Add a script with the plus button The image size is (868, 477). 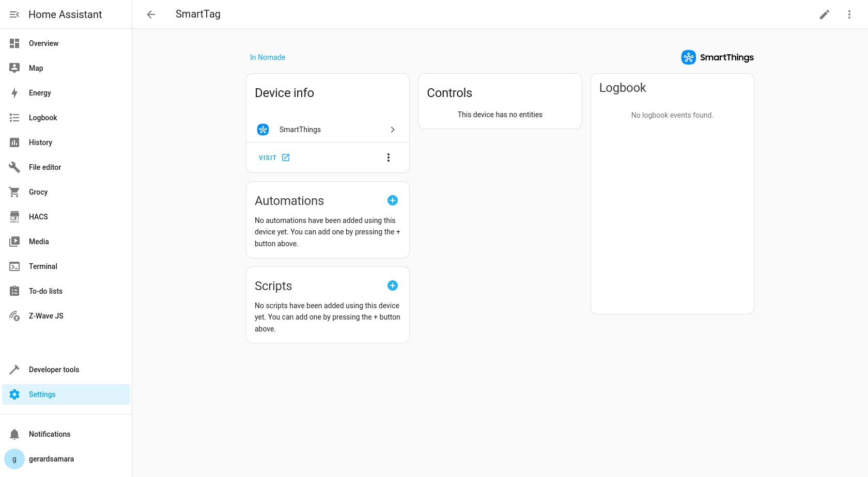coord(393,285)
